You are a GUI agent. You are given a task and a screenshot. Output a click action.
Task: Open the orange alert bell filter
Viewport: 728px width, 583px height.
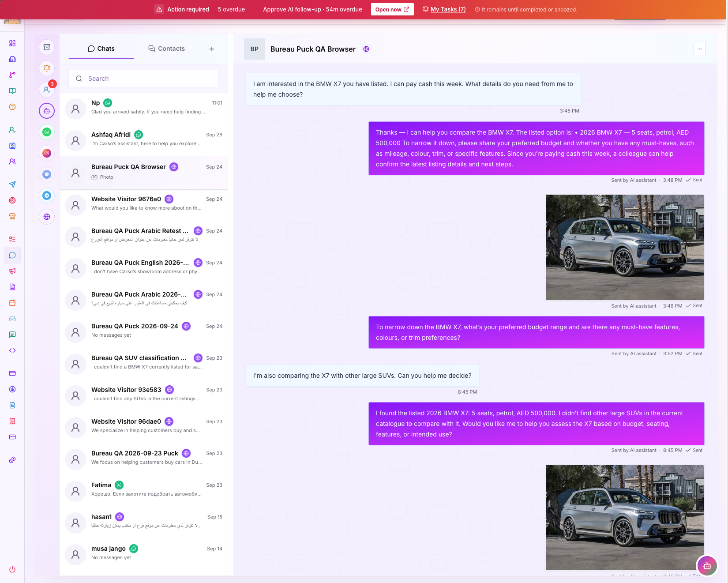(47, 68)
